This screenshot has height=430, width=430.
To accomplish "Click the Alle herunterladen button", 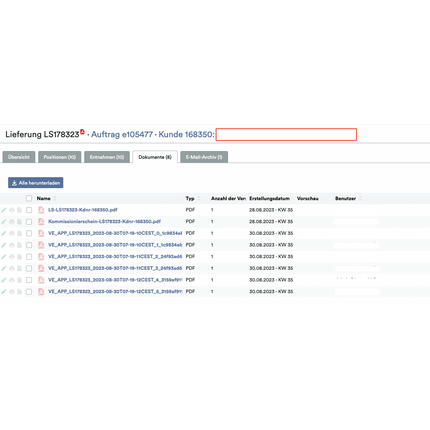I will [x=36, y=183].
